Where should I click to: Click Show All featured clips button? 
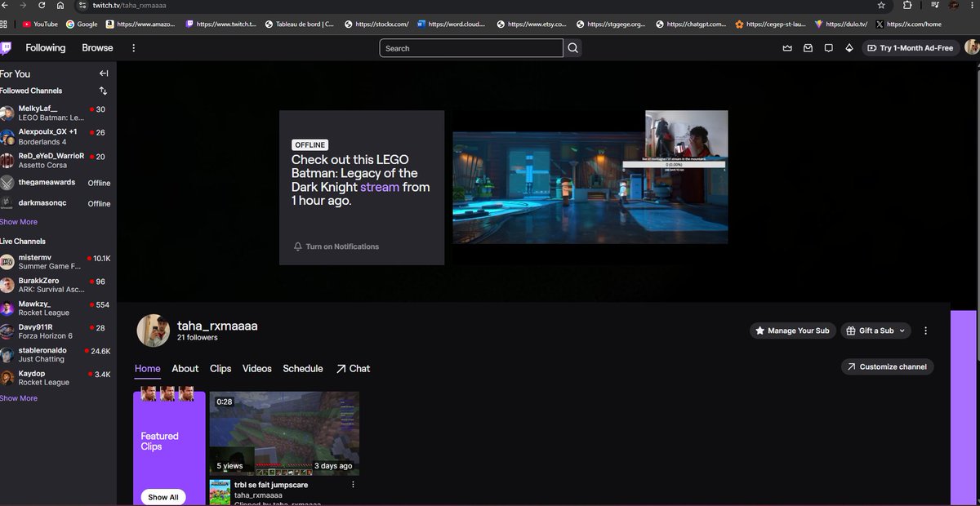click(163, 497)
